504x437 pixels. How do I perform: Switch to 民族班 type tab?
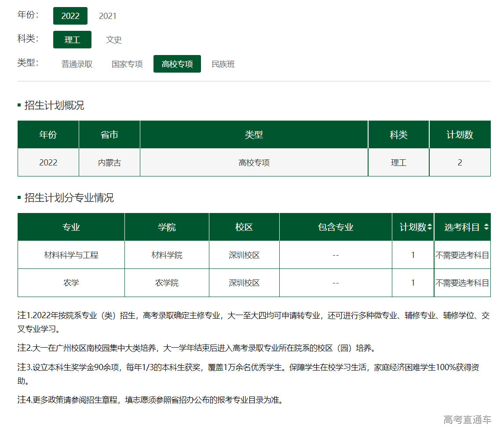[223, 64]
